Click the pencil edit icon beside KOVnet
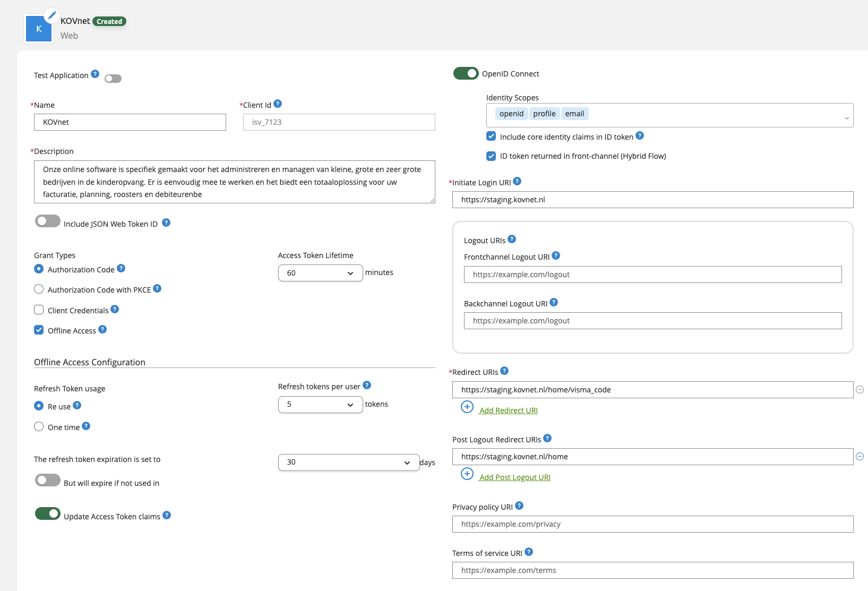This screenshot has height=591, width=868. (x=51, y=15)
